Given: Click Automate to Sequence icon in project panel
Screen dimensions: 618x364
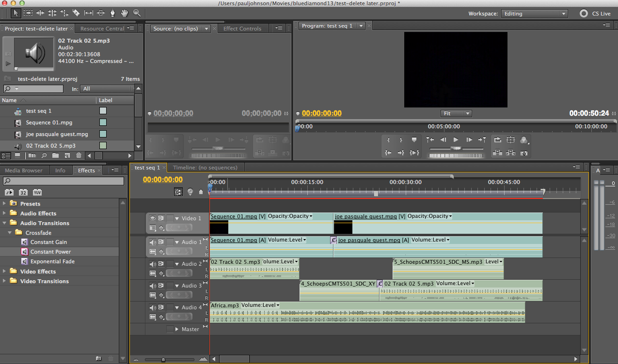Looking at the screenshot, I should point(32,155).
